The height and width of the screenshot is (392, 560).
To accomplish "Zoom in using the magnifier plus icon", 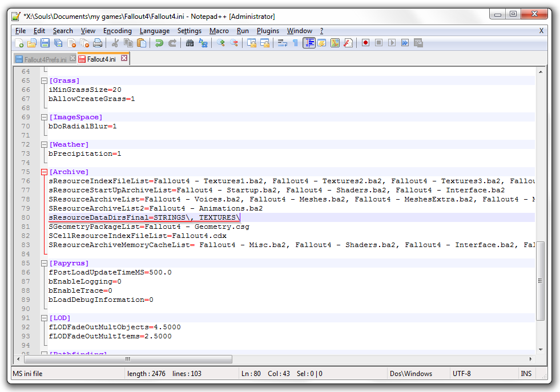I will pyautogui.click(x=221, y=43).
